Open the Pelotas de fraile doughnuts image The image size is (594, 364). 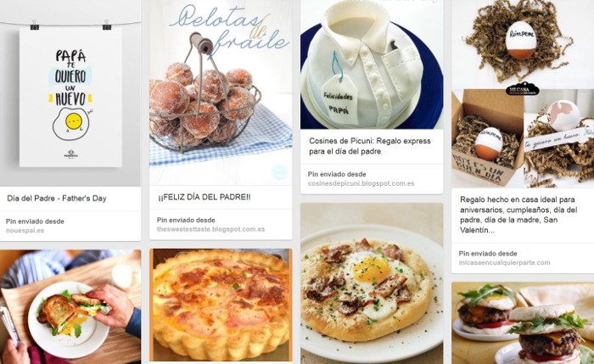pos(221,92)
